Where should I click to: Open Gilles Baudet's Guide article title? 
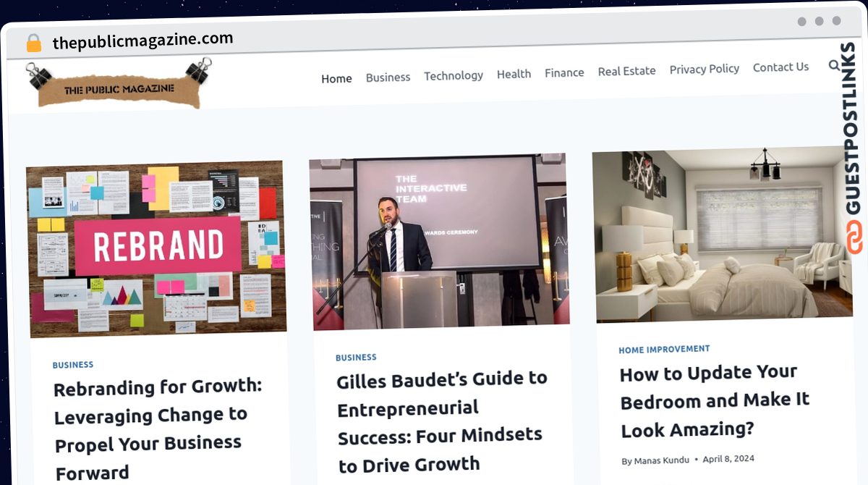point(443,421)
